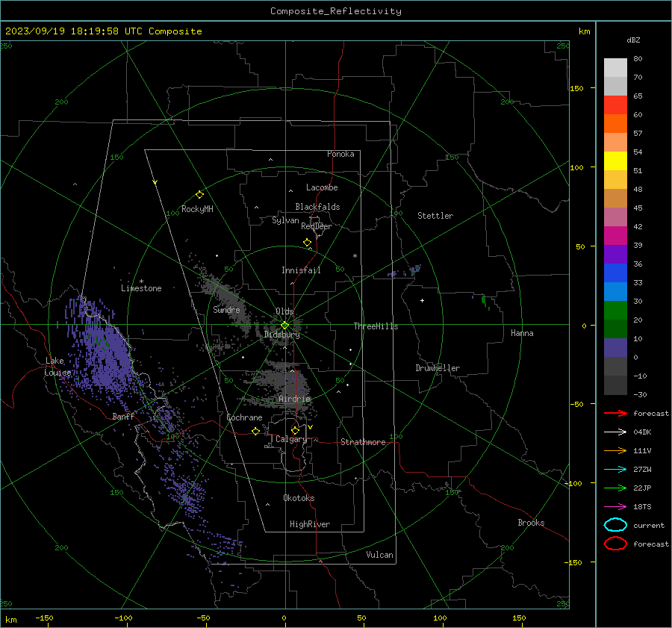Select the tan 45-48 dBZ swatch
Screen dimensions: 672x628
coord(615,198)
